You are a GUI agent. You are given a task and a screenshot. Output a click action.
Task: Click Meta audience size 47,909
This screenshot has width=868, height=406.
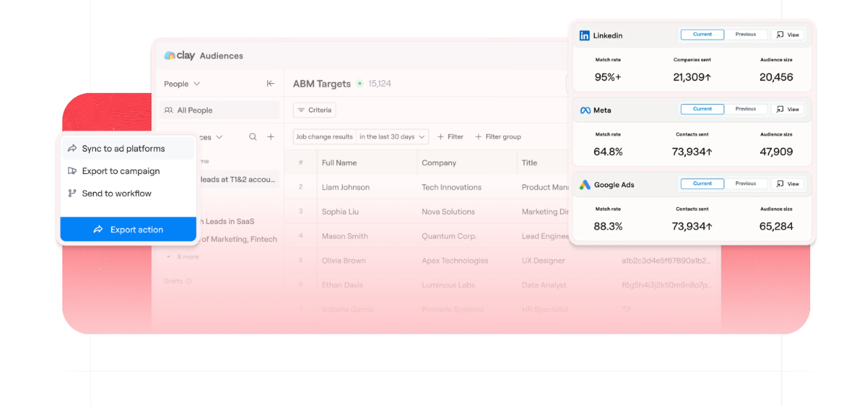pyautogui.click(x=776, y=151)
